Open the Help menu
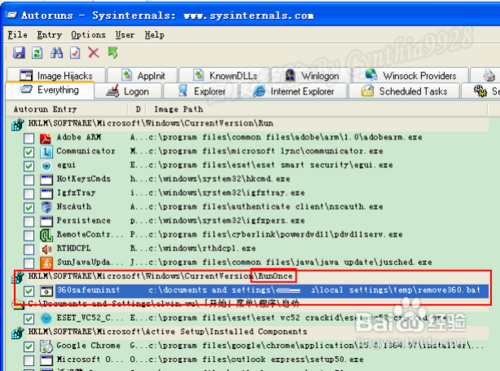Screen dimensions: 500x371 [x=154, y=35]
